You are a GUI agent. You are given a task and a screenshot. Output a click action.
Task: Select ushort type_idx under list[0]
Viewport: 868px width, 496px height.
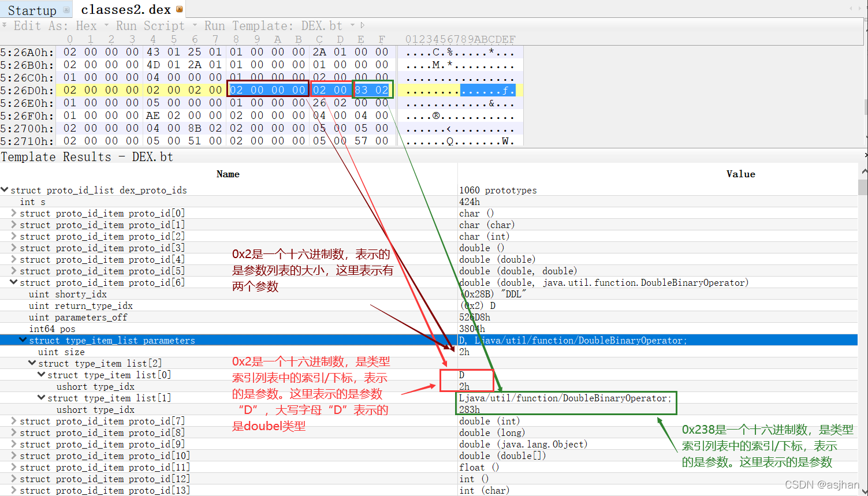429,386
